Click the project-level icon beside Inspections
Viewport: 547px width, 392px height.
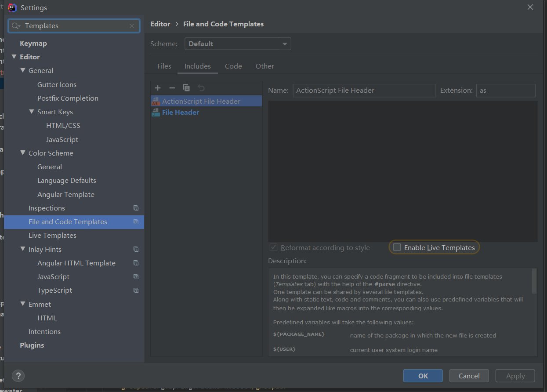[136, 208]
